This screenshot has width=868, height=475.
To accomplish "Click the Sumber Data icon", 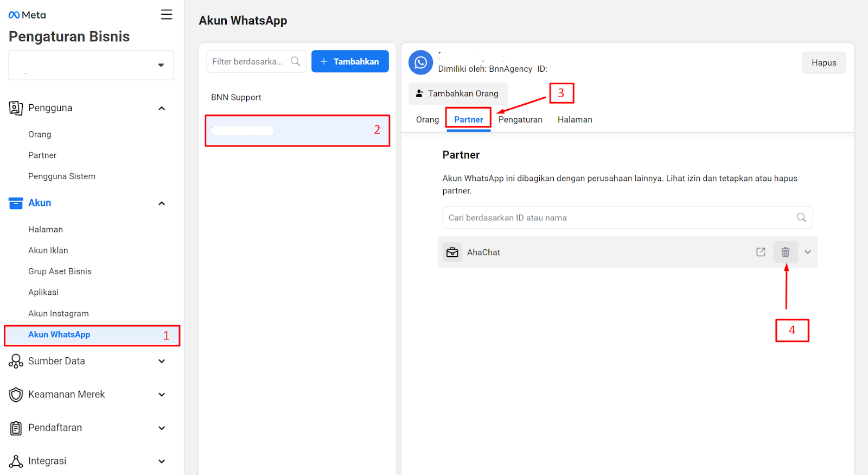I will [x=16, y=362].
